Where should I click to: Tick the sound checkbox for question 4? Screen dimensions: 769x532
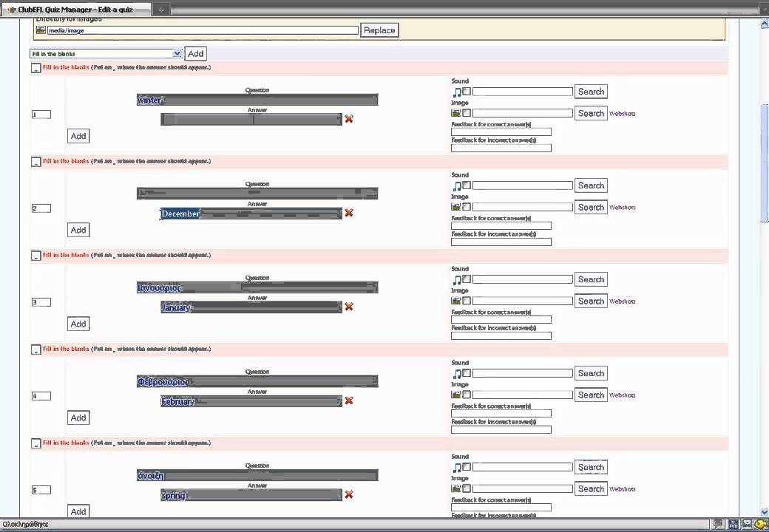pos(467,373)
